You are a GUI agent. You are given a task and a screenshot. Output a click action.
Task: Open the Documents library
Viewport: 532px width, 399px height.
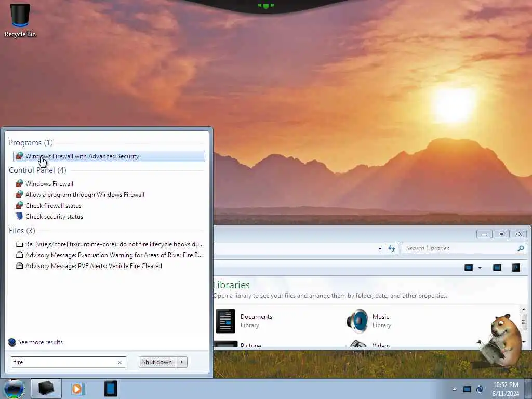(x=244, y=321)
